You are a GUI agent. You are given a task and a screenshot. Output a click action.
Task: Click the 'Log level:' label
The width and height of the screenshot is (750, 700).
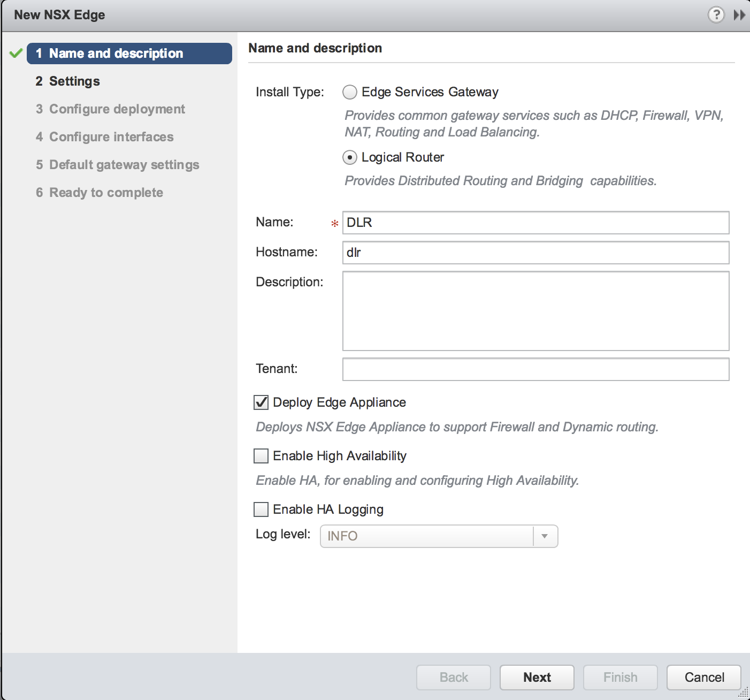283,534
